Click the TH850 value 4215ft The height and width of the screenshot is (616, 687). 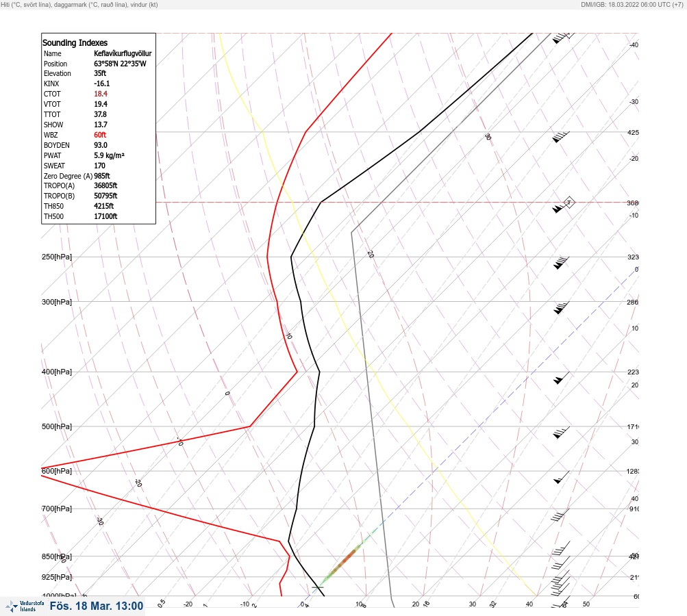(104, 206)
